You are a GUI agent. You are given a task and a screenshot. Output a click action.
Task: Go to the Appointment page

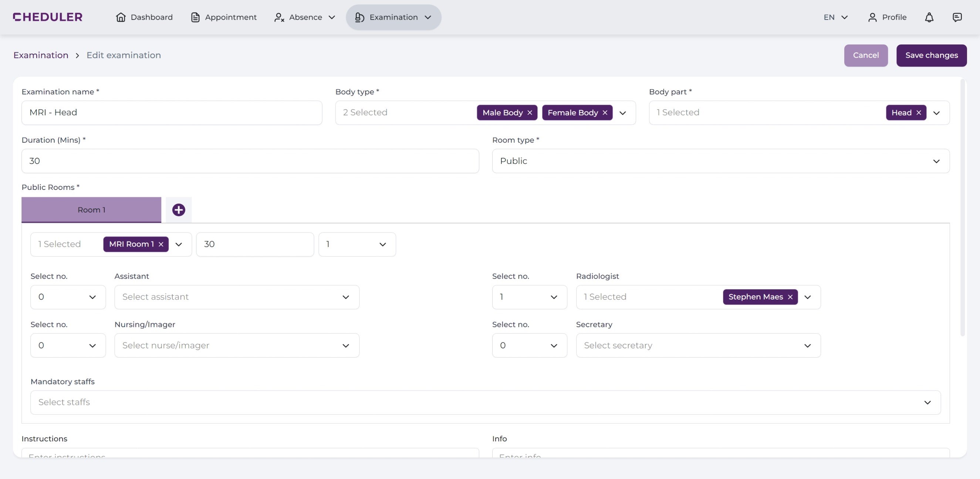pos(223,17)
